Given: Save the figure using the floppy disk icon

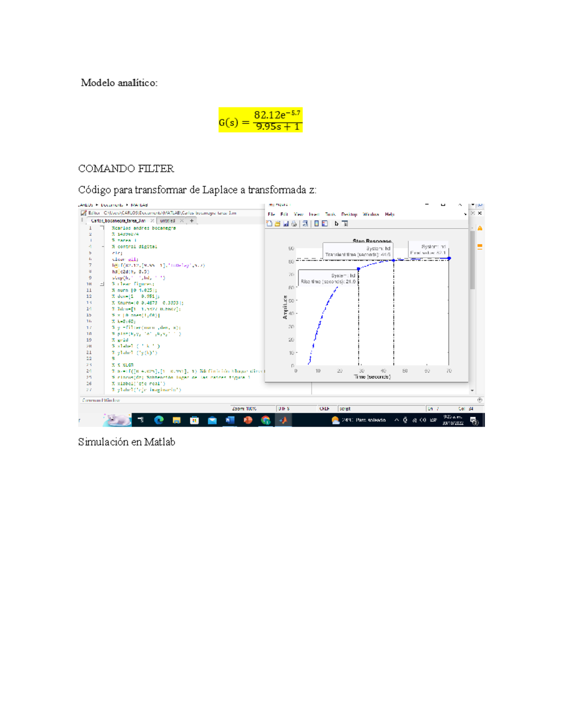Looking at the screenshot, I should point(286,224).
